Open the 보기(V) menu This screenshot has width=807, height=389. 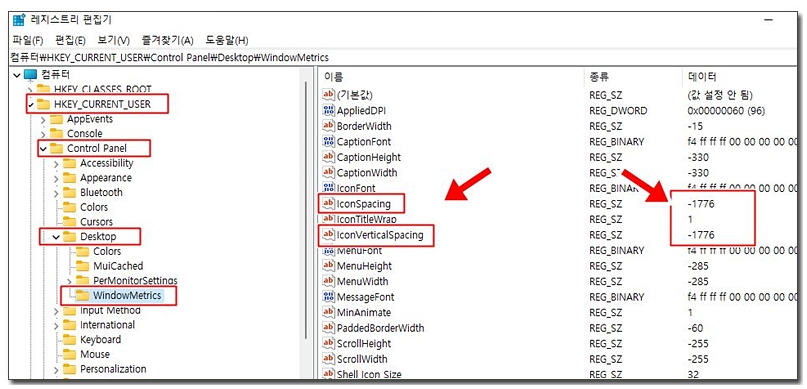tap(113, 40)
